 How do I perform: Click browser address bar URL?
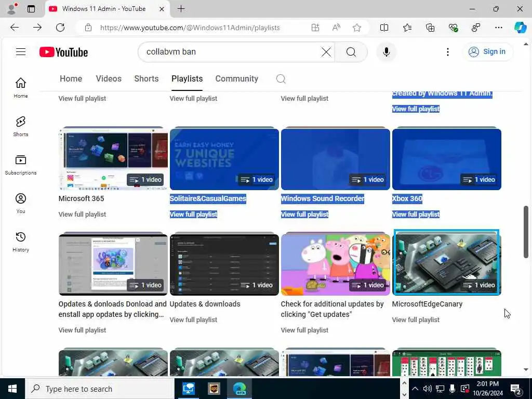click(x=190, y=28)
